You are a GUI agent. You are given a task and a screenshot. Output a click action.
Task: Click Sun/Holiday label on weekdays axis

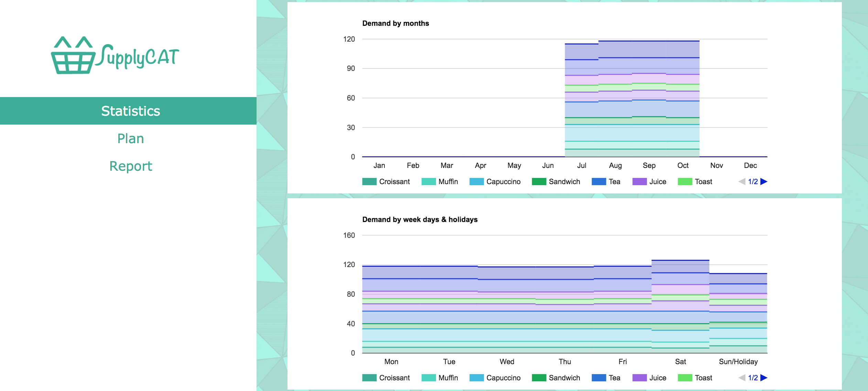coord(738,362)
